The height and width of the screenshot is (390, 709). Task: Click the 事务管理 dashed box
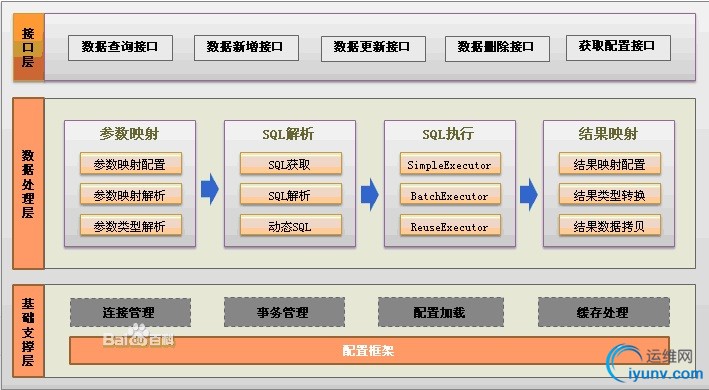284,312
